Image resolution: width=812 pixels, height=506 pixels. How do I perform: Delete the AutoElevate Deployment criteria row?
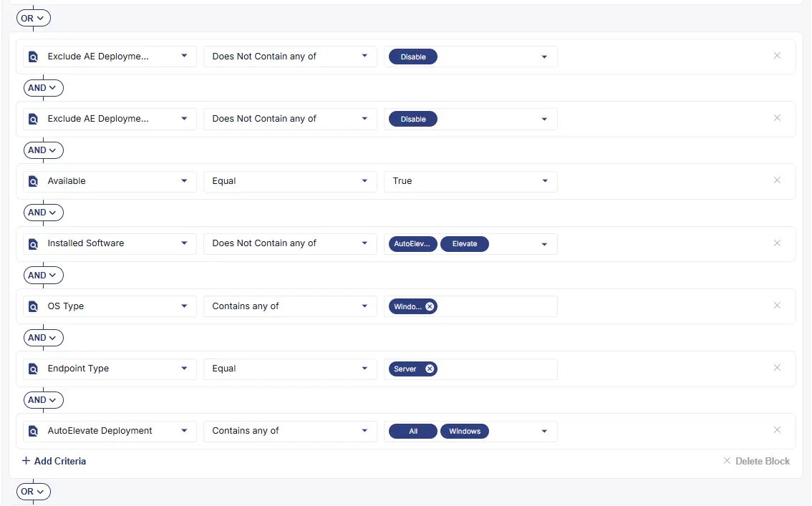pyautogui.click(x=777, y=430)
